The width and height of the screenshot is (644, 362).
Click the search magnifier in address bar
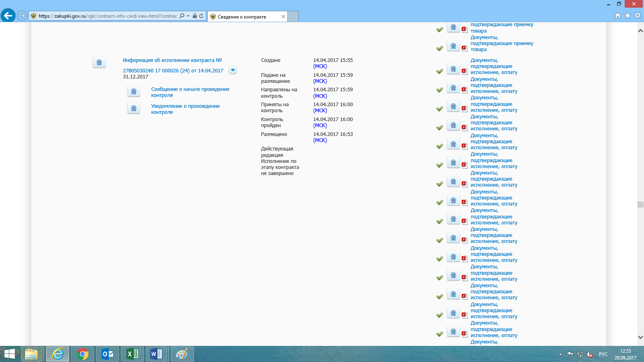[182, 16]
